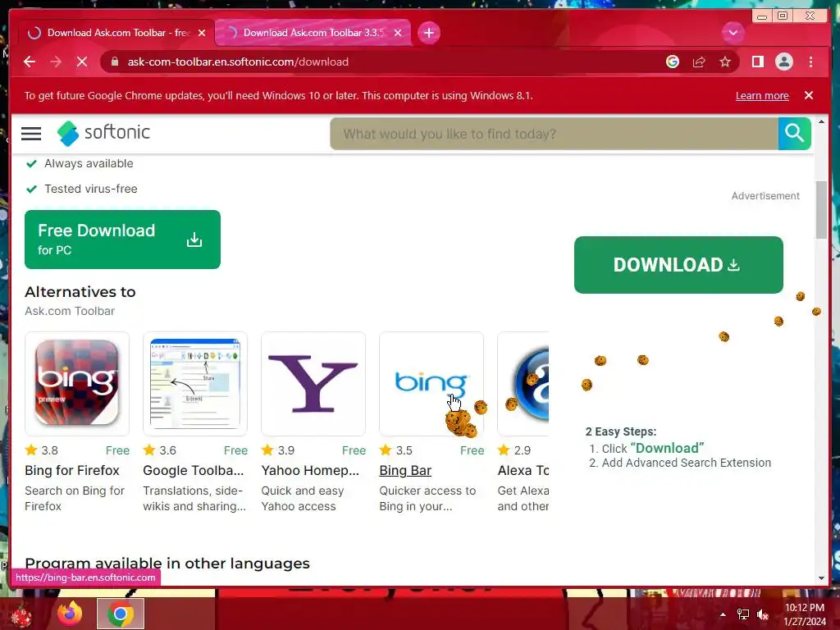View site security lock information
The height and width of the screenshot is (630, 840).
coord(114,62)
